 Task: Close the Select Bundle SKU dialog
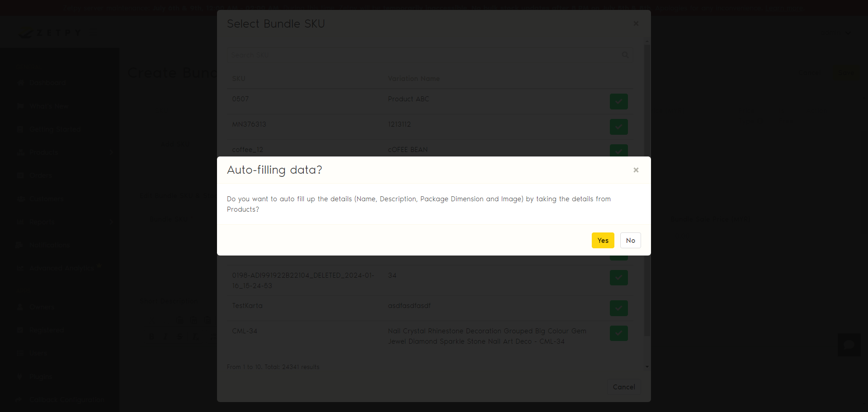(x=636, y=24)
